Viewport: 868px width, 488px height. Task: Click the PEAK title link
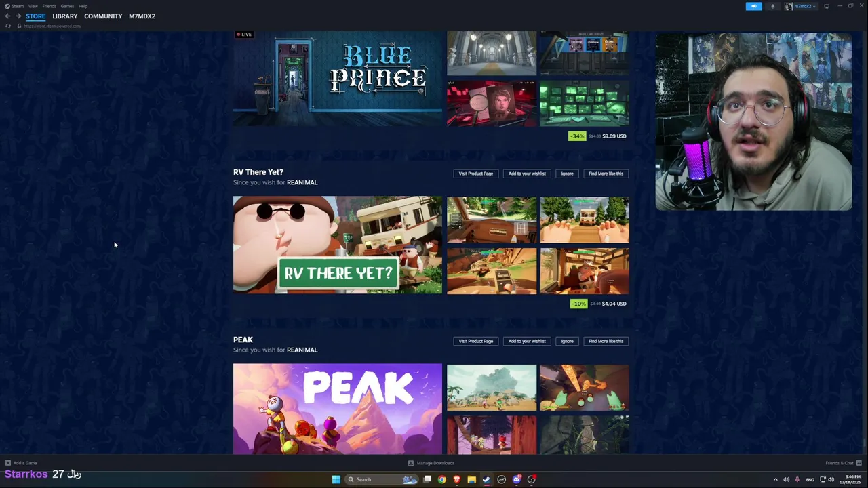(x=243, y=340)
